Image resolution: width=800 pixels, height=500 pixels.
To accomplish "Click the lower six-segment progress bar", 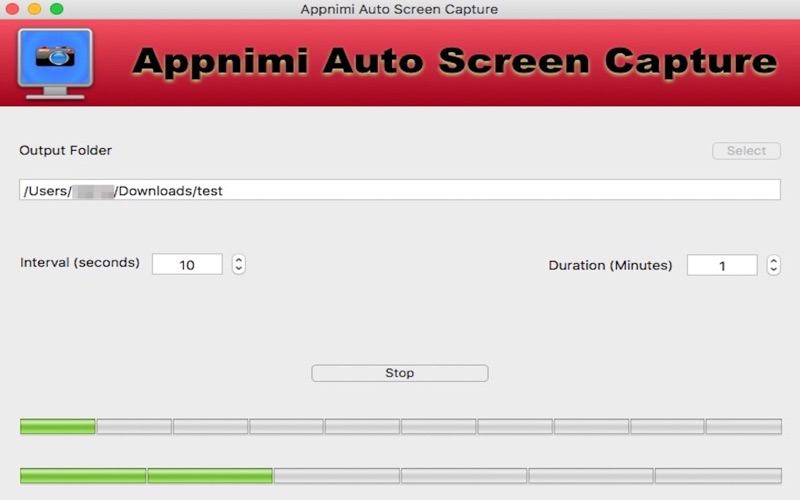I will tap(401, 476).
